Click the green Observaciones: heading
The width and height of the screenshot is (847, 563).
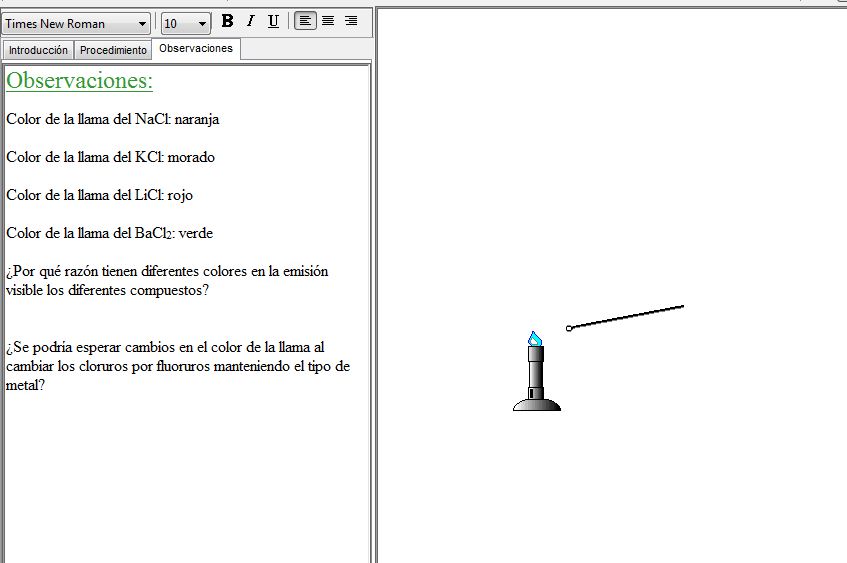coord(80,81)
